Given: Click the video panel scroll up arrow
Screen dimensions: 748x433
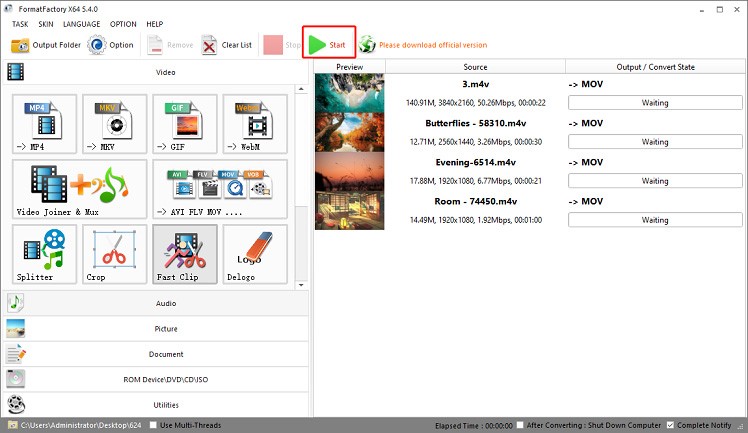Looking at the screenshot, I should (x=301, y=89).
